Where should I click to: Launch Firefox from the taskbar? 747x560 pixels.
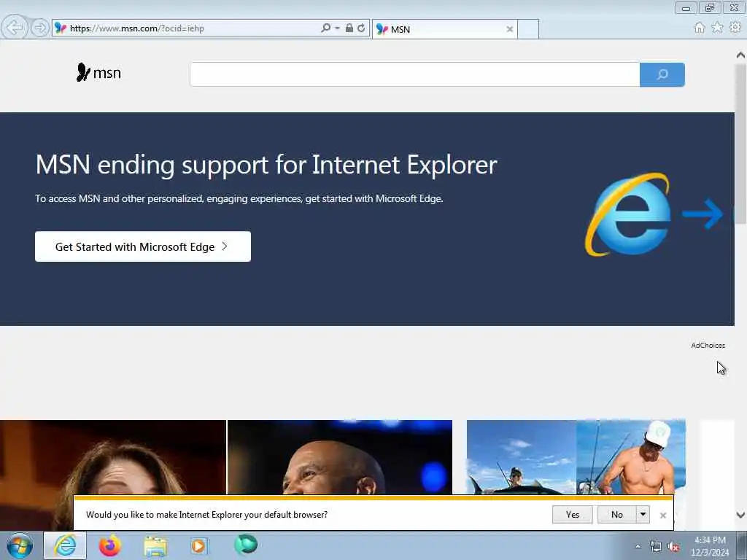pos(109,545)
